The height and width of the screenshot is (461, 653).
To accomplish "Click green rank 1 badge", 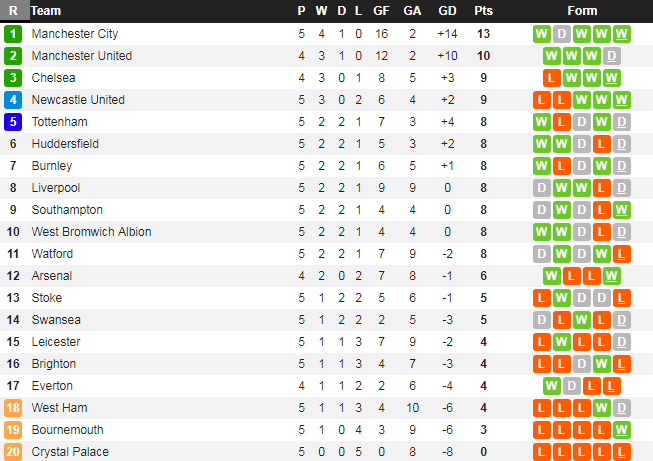I will click(13, 34).
